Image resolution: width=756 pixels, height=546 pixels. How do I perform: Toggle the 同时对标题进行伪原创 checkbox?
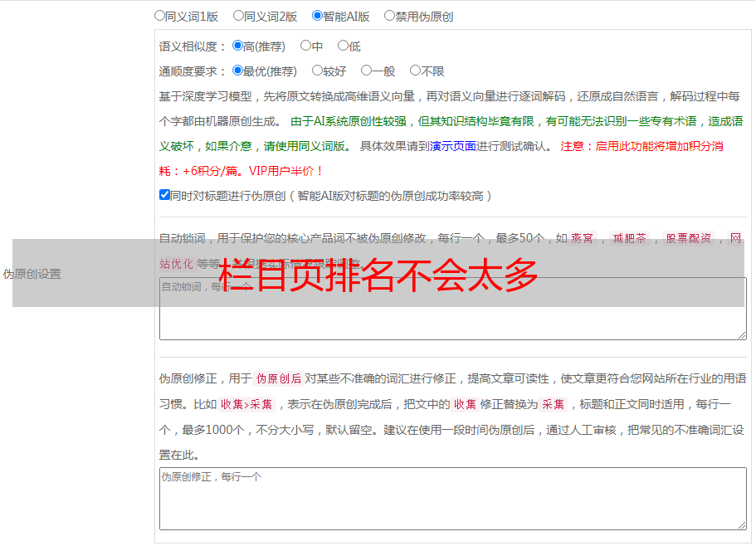pyautogui.click(x=164, y=195)
